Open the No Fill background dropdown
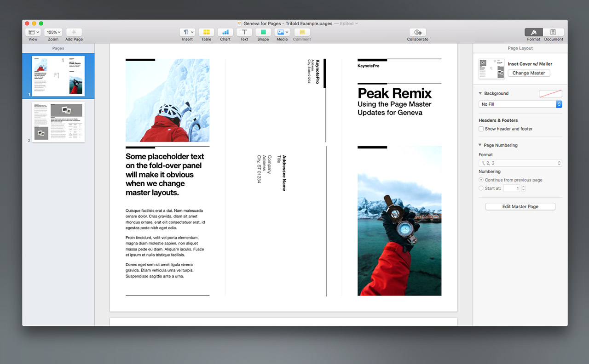 tap(520, 104)
